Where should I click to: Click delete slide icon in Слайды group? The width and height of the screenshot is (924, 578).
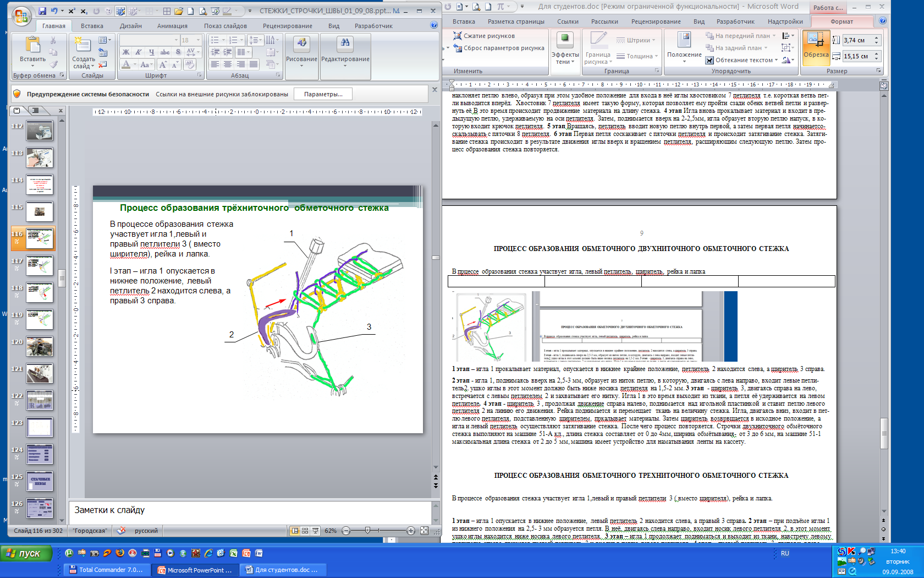103,64
